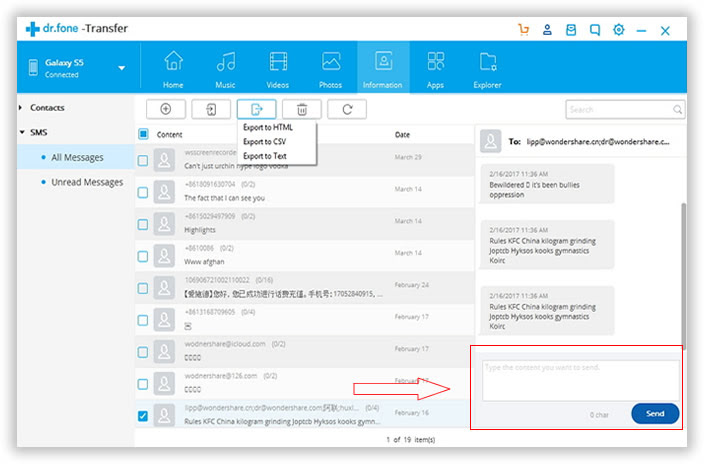Switch to the Music tab
This screenshot has width=704, height=464.
click(225, 69)
